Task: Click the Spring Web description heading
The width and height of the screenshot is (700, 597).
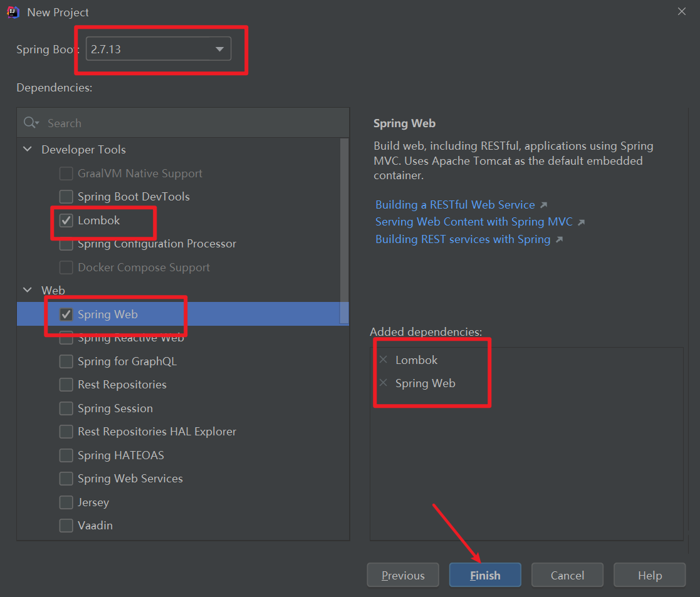Action: [404, 123]
